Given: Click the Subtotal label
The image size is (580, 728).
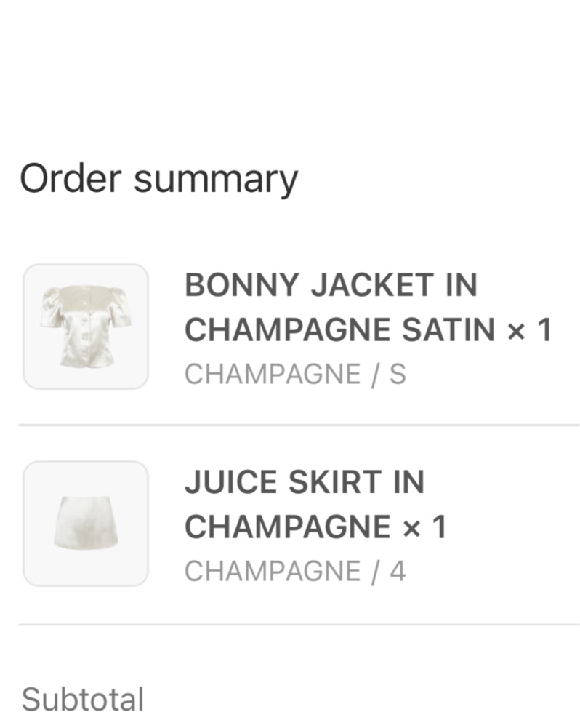Looking at the screenshot, I should pyautogui.click(x=83, y=700).
